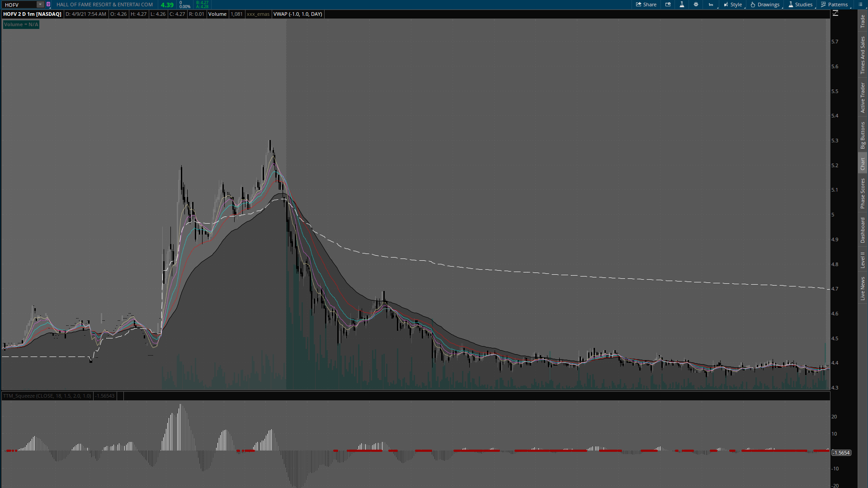The width and height of the screenshot is (868, 488).
Task: Click the price axis scale icon
Action: click(x=835, y=14)
